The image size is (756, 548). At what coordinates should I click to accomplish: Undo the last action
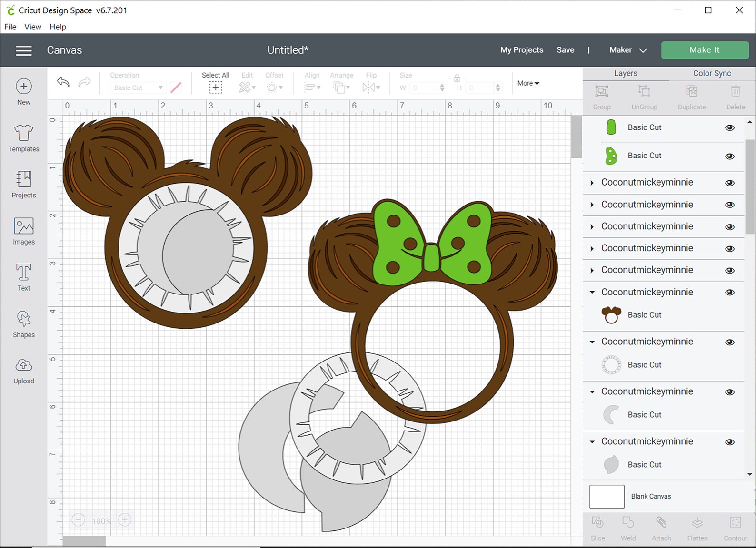coord(63,82)
